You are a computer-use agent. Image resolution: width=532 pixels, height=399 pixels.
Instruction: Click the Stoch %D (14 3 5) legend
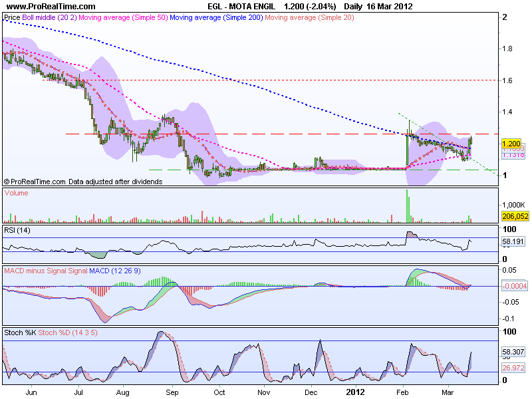(68, 332)
